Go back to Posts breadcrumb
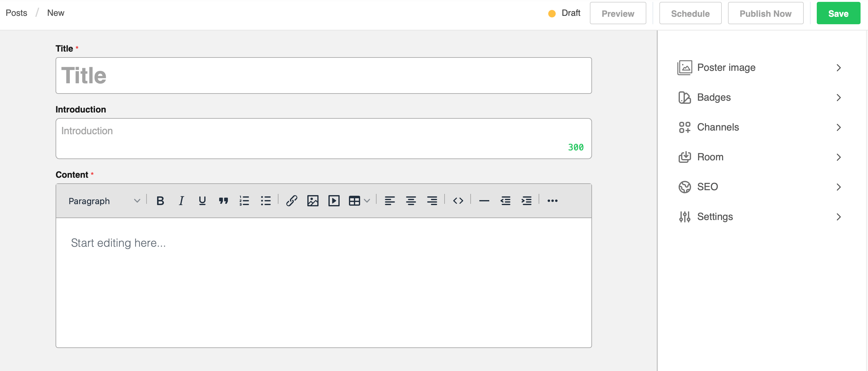Viewport: 868px width, 371px height. (16, 13)
